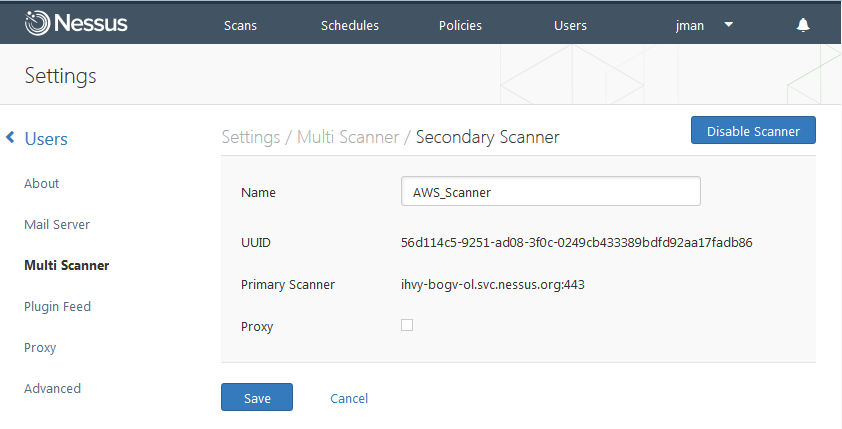Click the back chevron beside Users
The width and height of the screenshot is (842, 429).
[10, 137]
